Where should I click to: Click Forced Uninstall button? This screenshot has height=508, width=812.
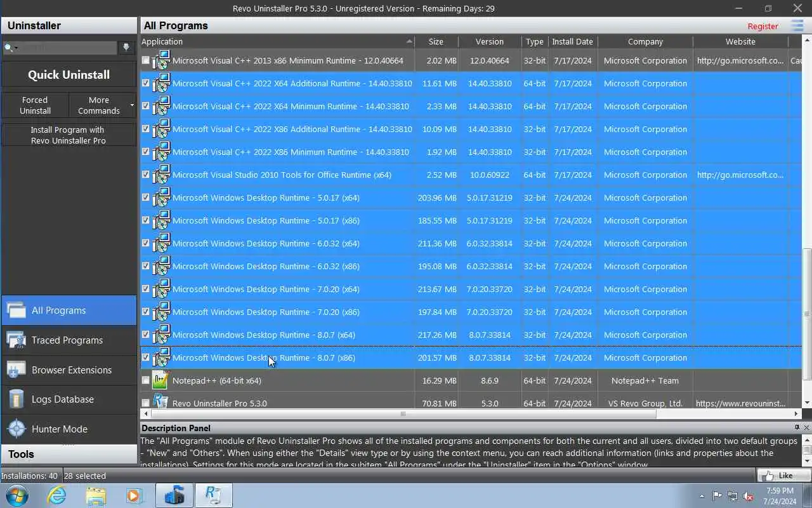35,105
